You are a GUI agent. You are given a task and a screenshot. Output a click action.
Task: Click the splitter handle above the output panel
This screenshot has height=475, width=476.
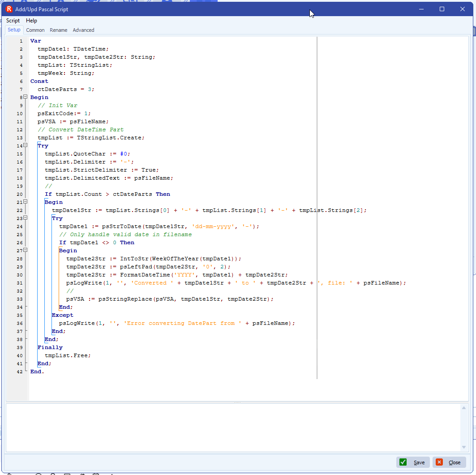237,402
